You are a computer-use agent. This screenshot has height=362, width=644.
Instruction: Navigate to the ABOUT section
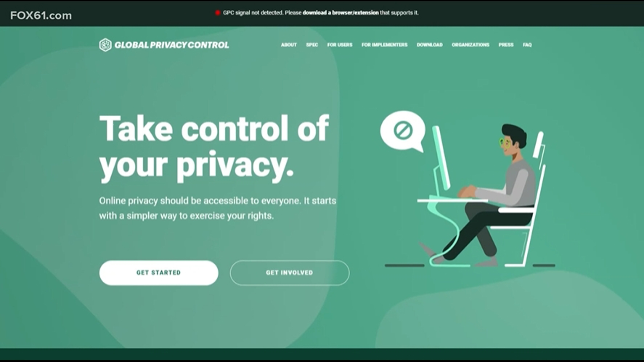tap(288, 44)
